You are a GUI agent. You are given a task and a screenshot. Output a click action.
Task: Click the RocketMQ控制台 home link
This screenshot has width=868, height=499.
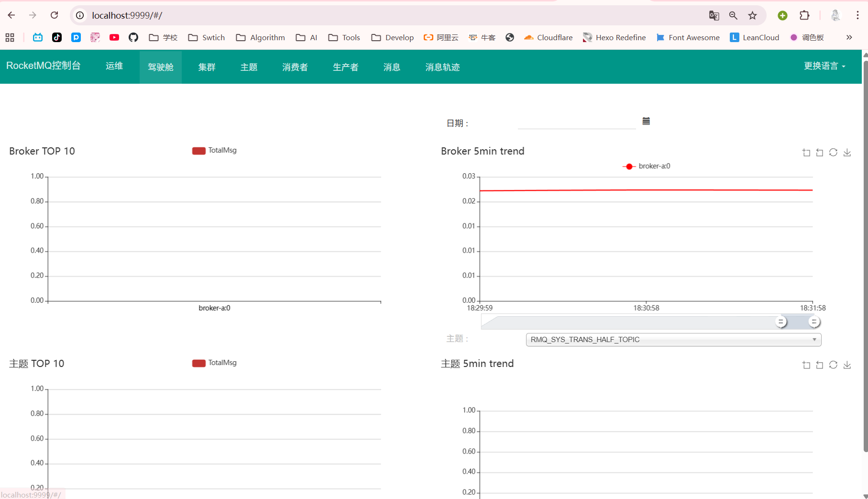click(44, 66)
